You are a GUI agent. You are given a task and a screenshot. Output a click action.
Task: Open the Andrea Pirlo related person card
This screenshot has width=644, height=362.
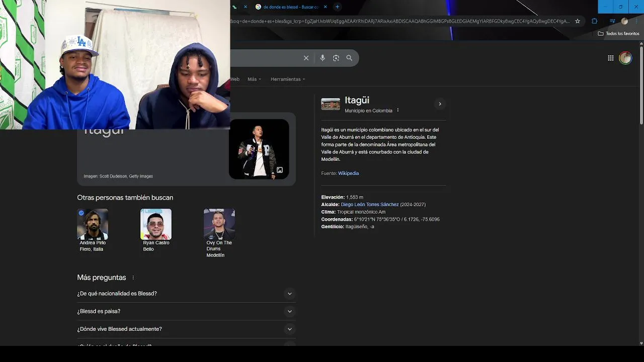[x=93, y=231]
